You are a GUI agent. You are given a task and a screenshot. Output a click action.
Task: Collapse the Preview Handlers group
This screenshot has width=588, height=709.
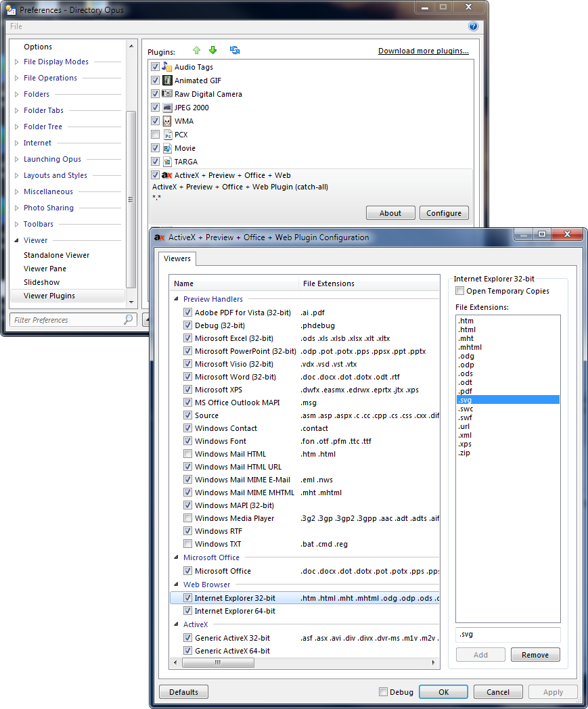(x=177, y=299)
